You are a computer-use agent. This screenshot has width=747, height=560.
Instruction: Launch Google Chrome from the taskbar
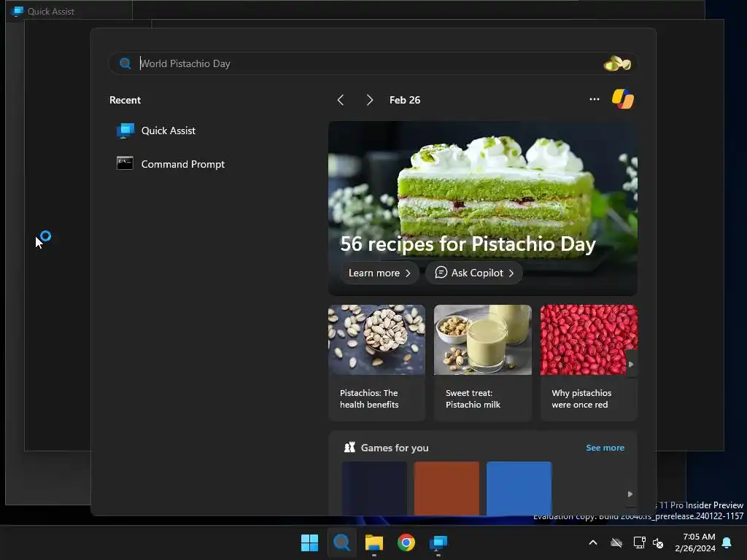(406, 542)
